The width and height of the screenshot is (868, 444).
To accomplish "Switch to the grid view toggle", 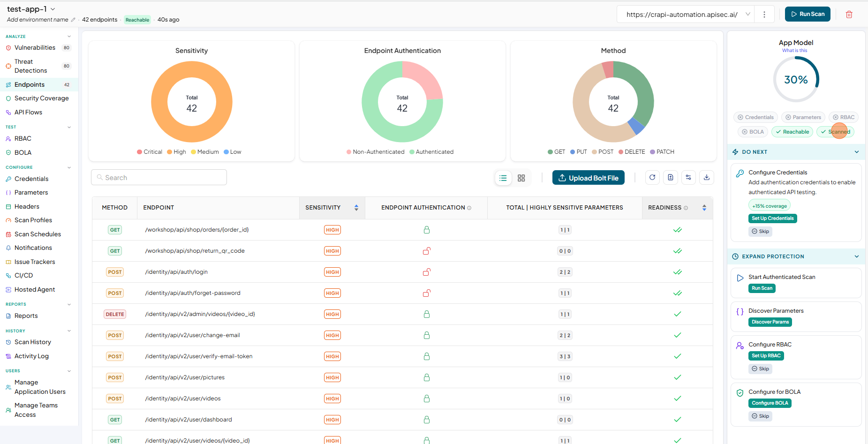I will pyautogui.click(x=521, y=178).
